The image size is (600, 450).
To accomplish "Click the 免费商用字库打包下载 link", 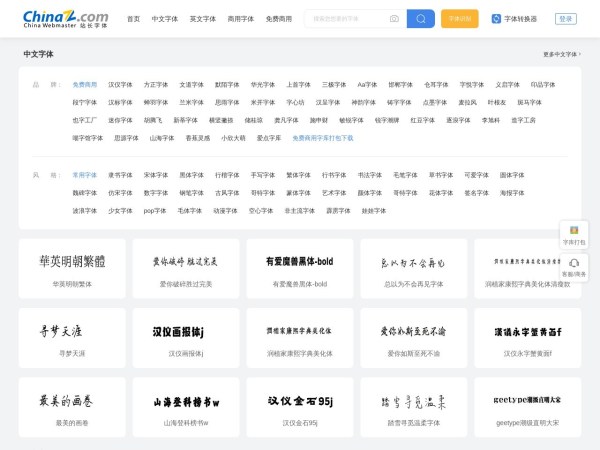I will (x=322, y=138).
